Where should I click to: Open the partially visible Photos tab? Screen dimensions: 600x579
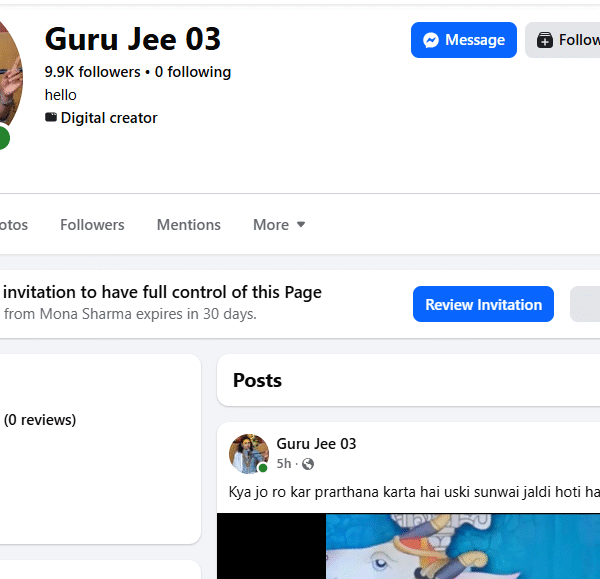(x=14, y=225)
